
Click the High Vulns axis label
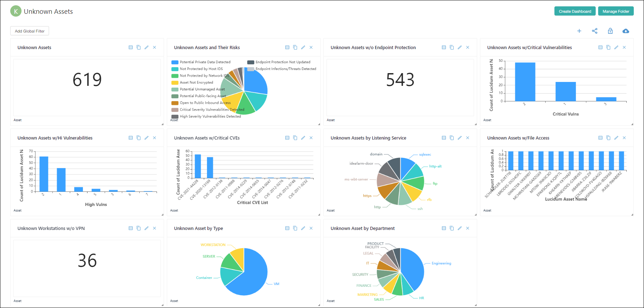96,205
